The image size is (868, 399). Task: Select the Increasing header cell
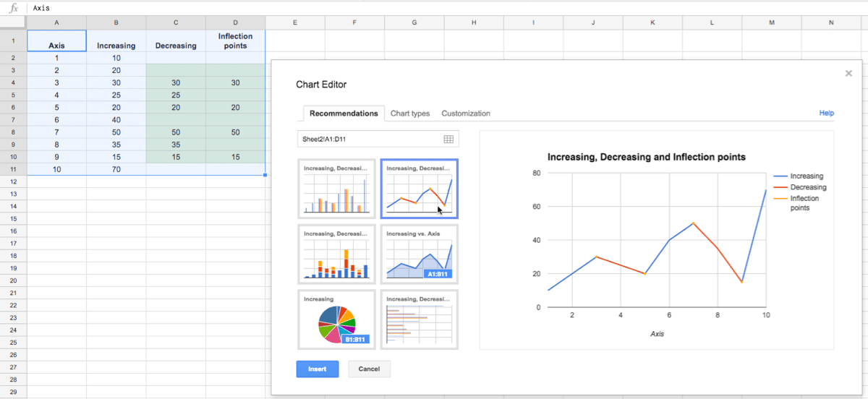(116, 40)
